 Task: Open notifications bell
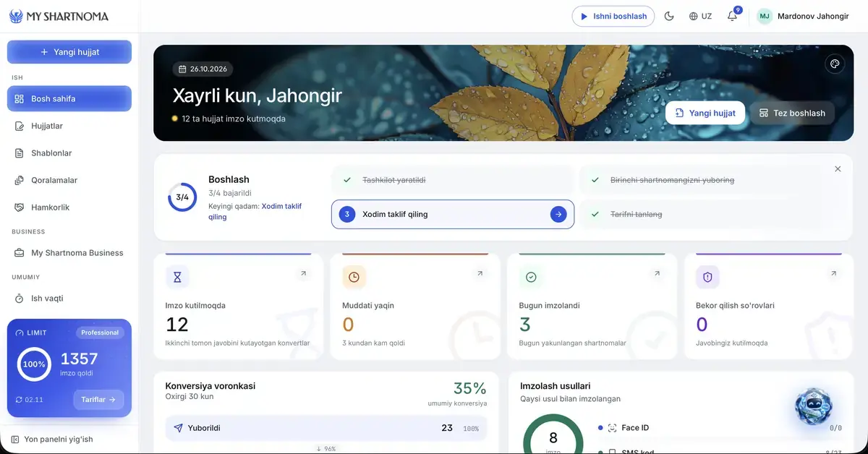coord(733,17)
